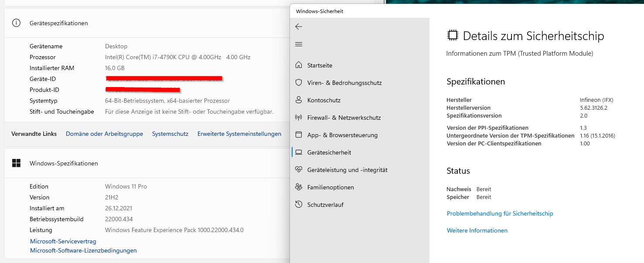Click the Produkt-ID label
644x263 pixels.
click(x=44, y=90)
